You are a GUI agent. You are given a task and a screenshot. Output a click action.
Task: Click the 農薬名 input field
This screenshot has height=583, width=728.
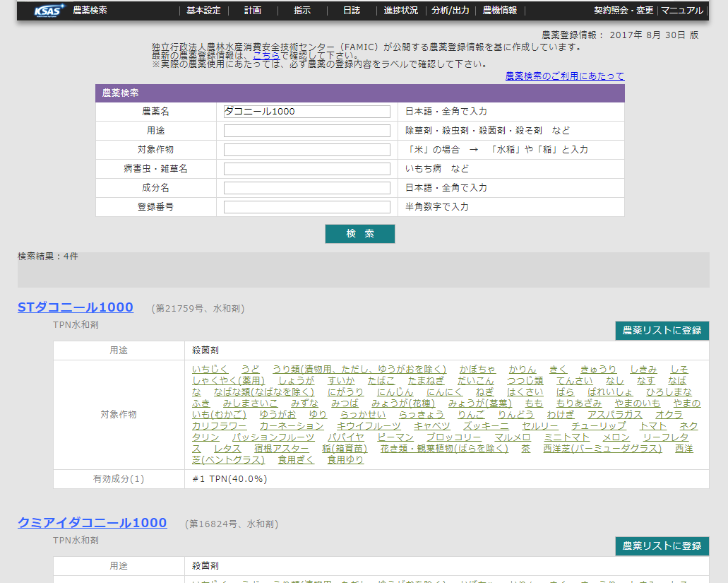point(307,112)
